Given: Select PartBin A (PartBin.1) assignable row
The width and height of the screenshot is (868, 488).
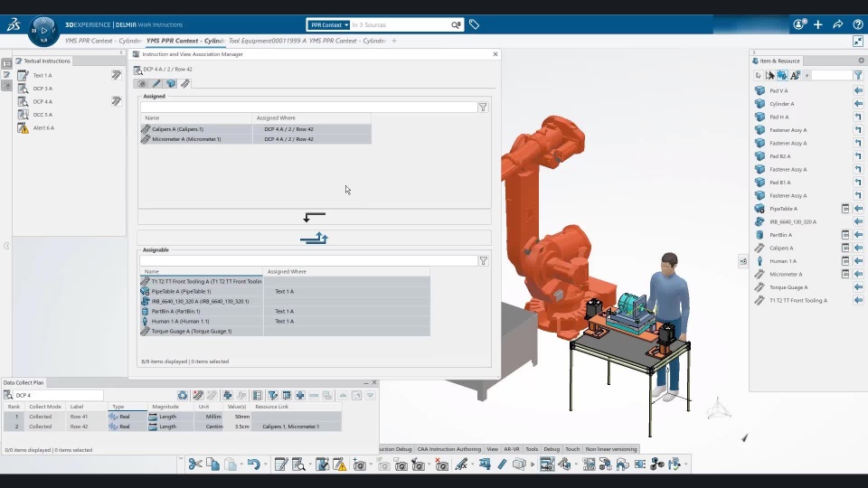Looking at the screenshot, I should click(x=285, y=311).
